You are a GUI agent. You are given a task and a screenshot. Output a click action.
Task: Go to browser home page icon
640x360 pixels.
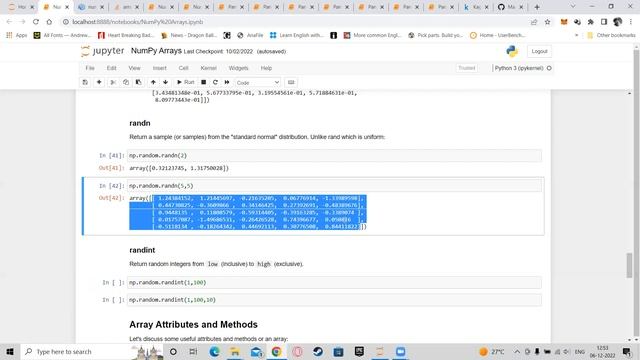click(49, 22)
